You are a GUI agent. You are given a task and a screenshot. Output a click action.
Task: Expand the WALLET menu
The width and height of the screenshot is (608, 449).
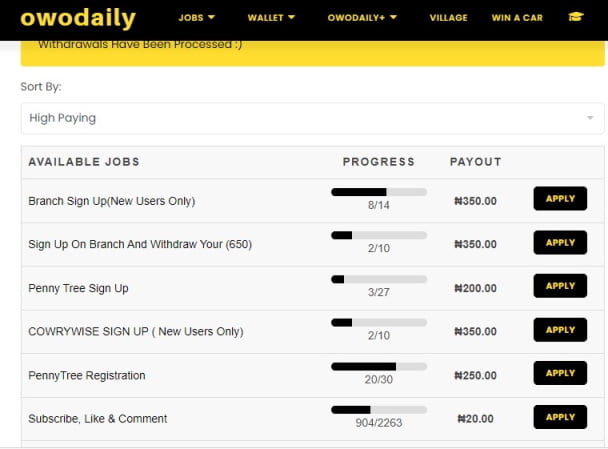tap(271, 17)
